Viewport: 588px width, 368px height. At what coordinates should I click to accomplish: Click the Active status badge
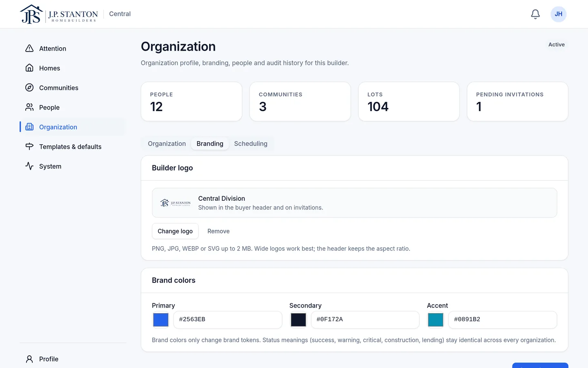[x=557, y=45]
